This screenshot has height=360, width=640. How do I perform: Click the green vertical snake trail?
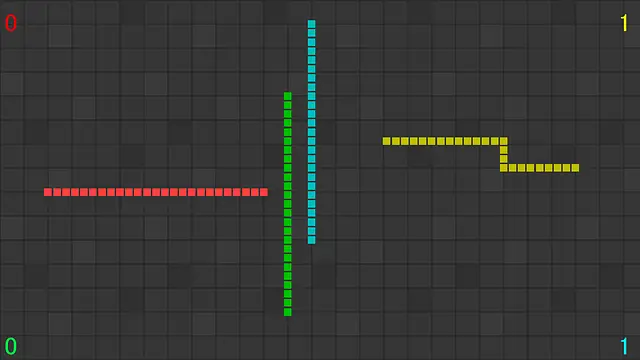point(288,204)
